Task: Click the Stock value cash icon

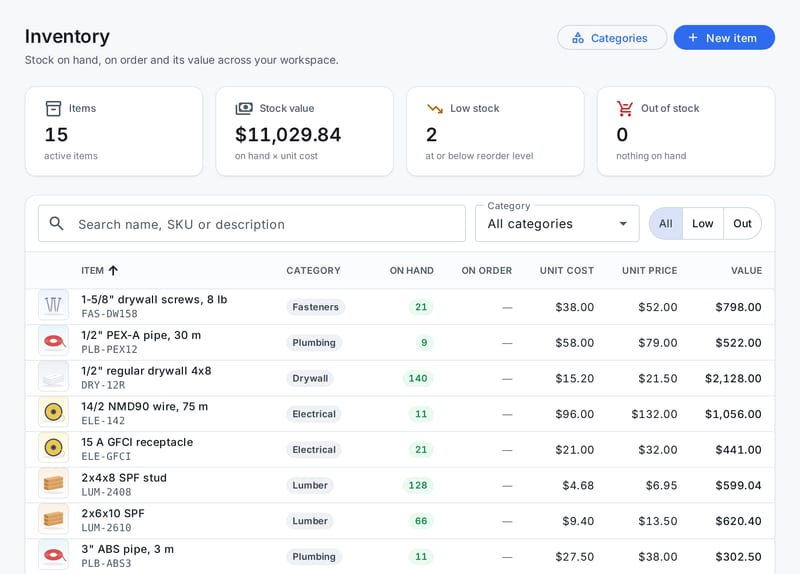Action: pos(244,108)
